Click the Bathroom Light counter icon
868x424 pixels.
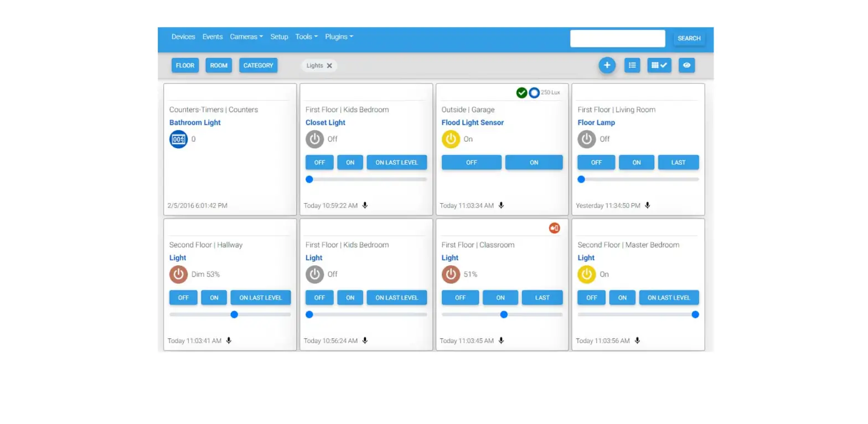tap(178, 139)
